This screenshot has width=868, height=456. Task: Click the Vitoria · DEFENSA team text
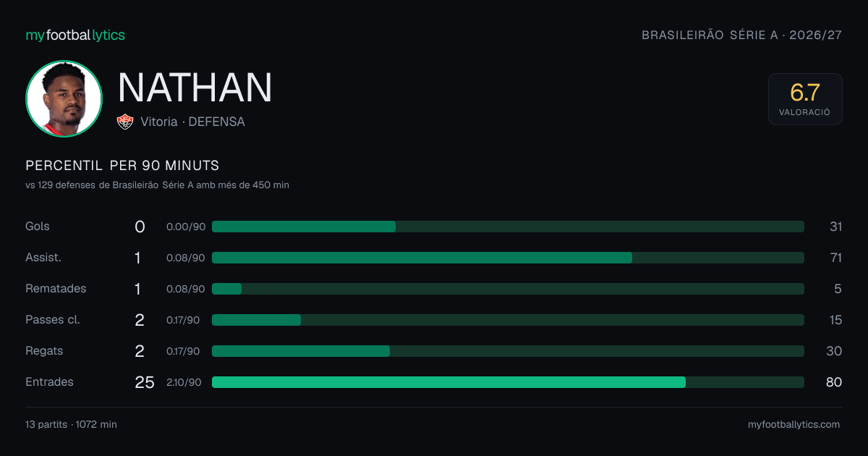(192, 122)
